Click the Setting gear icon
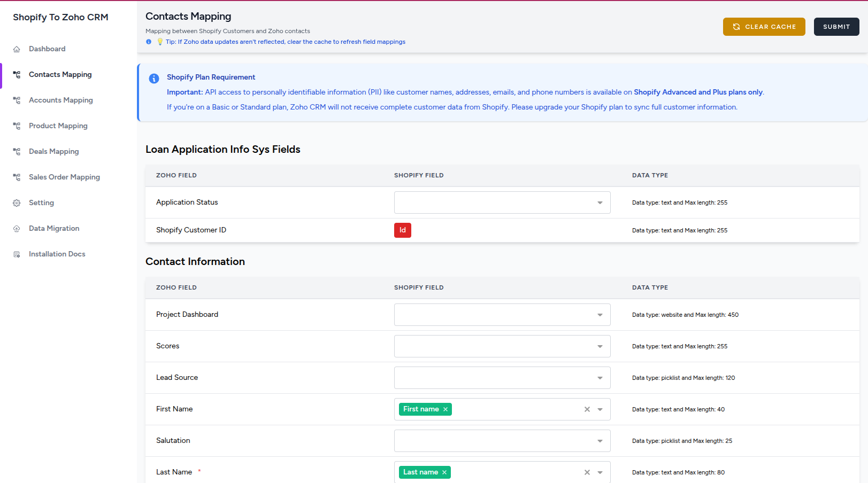The image size is (868, 483). point(17,203)
